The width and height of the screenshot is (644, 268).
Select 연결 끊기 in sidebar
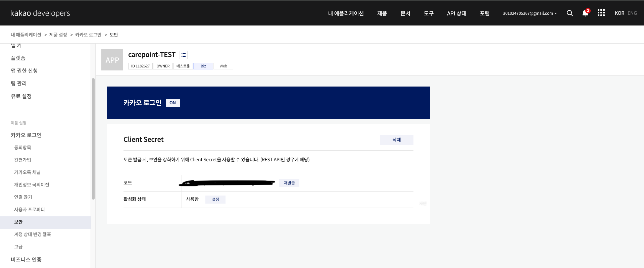click(x=23, y=197)
